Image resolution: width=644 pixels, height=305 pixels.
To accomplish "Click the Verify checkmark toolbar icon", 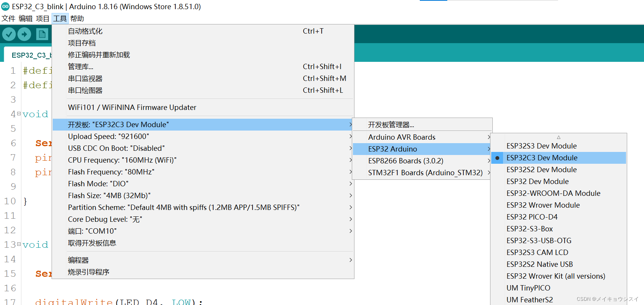I will 9,34.
